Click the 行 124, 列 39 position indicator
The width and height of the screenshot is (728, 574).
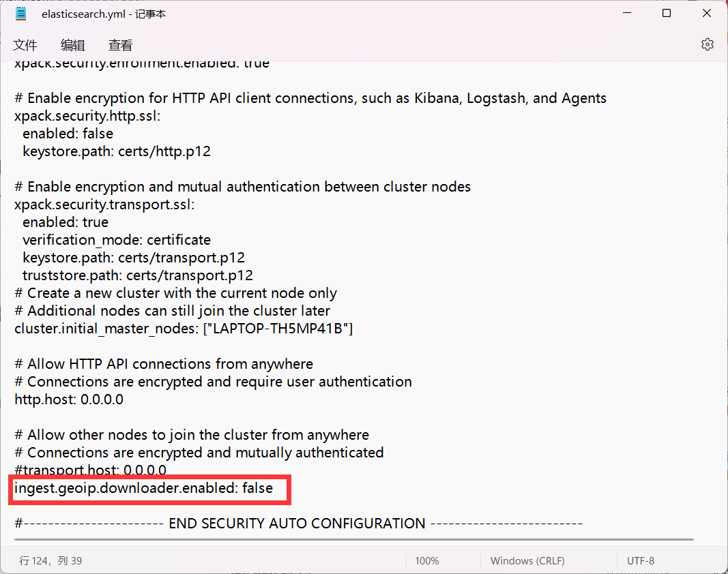pos(50,560)
